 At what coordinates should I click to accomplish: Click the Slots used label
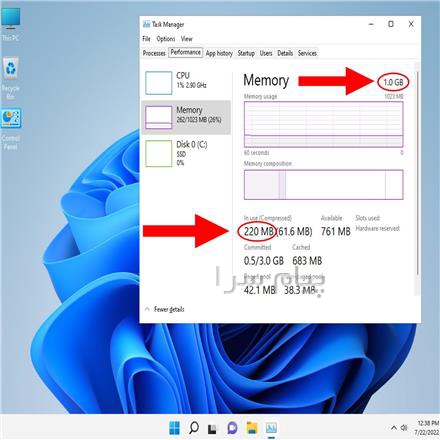368,218
